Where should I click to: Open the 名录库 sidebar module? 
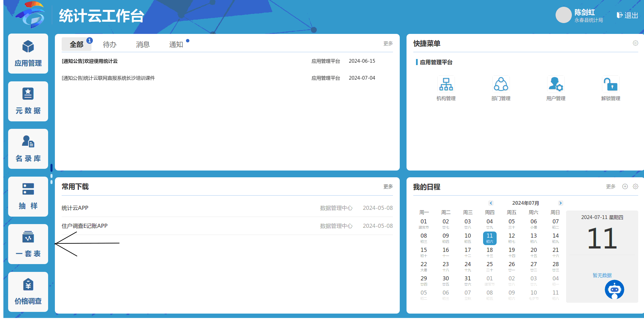point(28,149)
